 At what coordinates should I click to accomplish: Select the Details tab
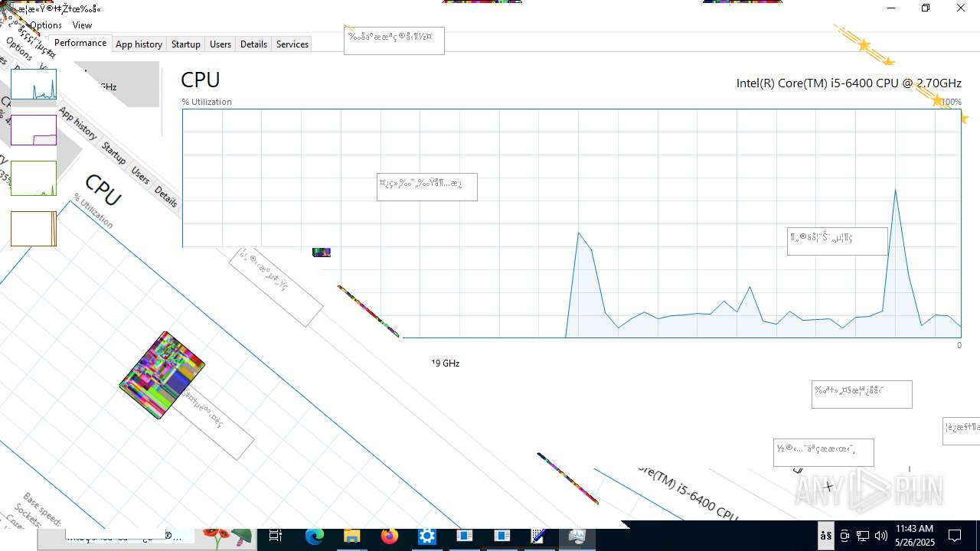coord(253,44)
